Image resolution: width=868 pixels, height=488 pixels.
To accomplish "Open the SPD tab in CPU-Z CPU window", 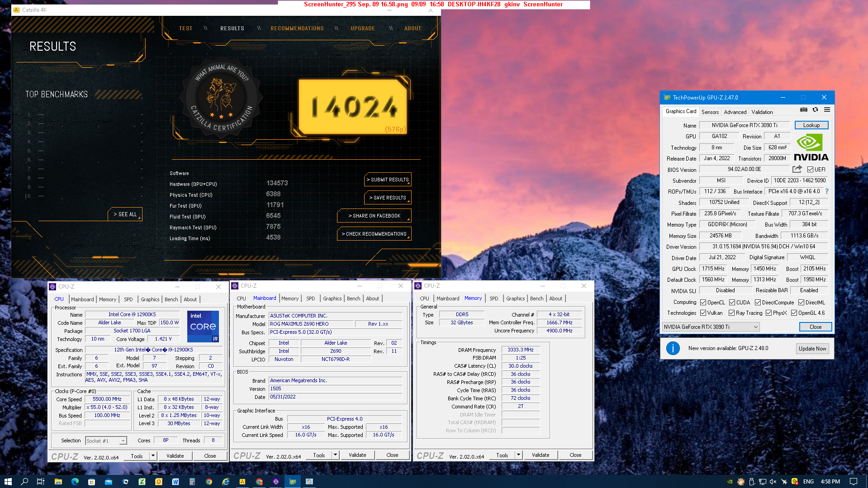I will pyautogui.click(x=128, y=299).
